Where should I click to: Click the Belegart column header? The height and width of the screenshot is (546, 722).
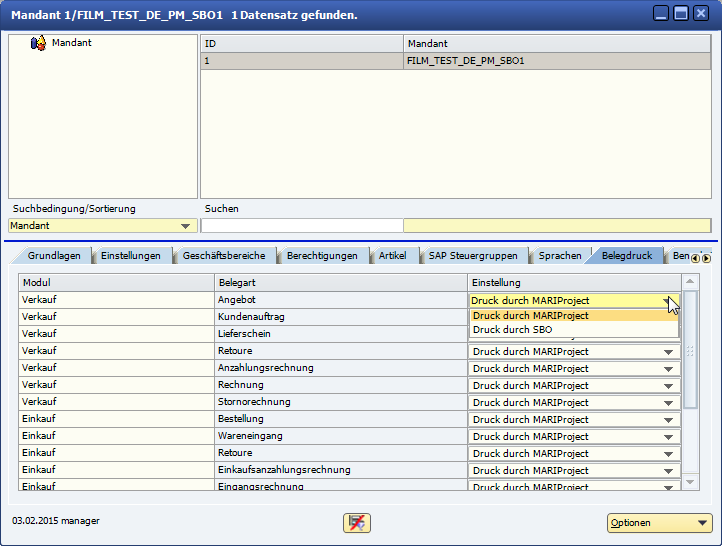(x=340, y=283)
